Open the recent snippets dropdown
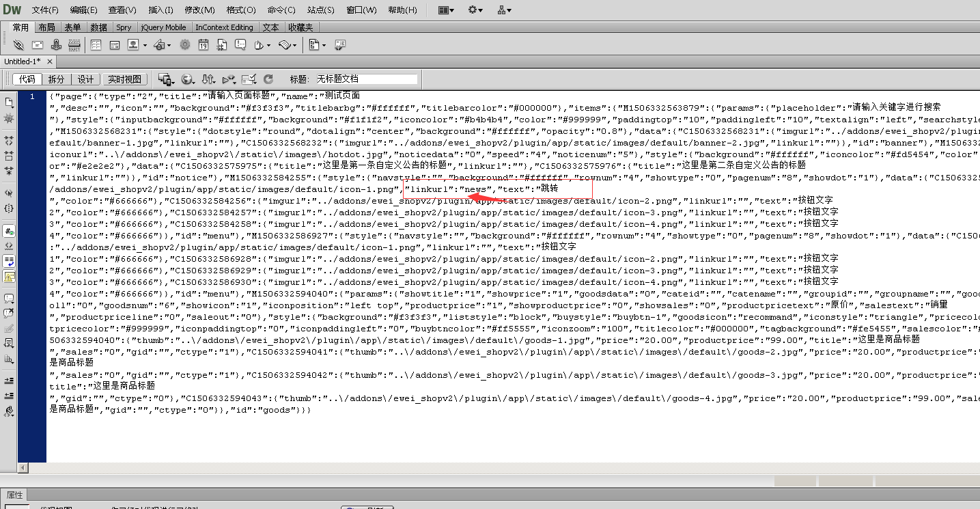980x509 pixels. [x=9, y=344]
